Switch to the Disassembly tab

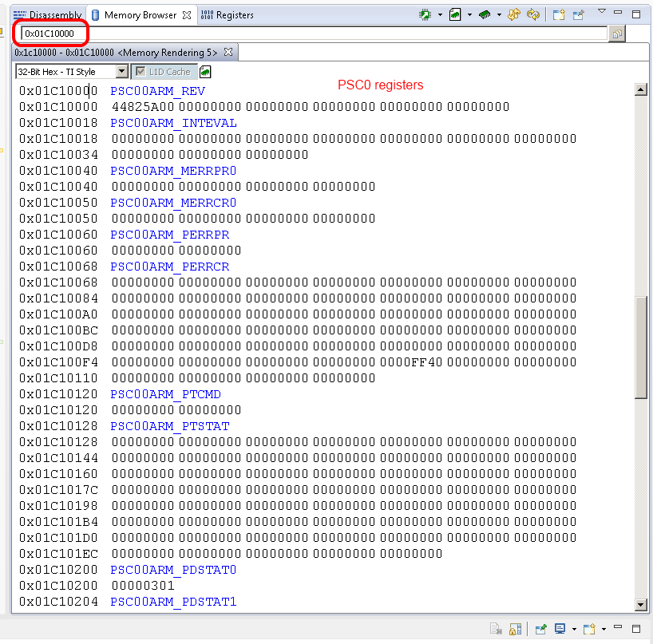point(48,15)
